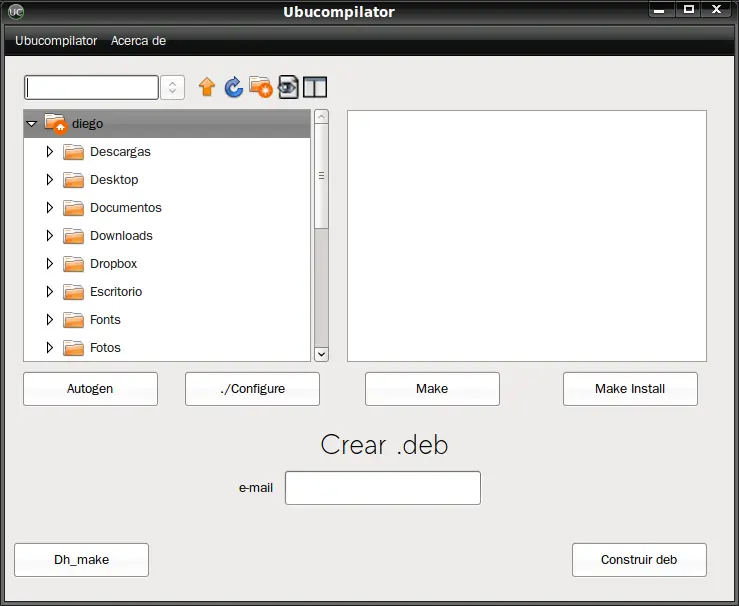Click the Construir deb button
The height and width of the screenshot is (606, 739).
639,560
